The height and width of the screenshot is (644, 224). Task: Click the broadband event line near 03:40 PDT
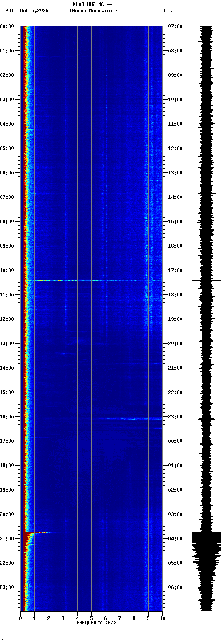94,115
